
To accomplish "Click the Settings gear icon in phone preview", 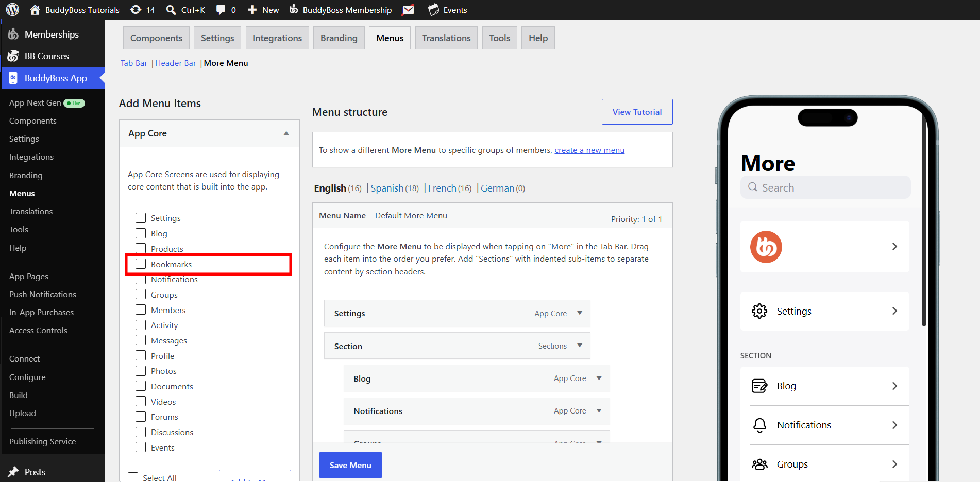I will (759, 311).
